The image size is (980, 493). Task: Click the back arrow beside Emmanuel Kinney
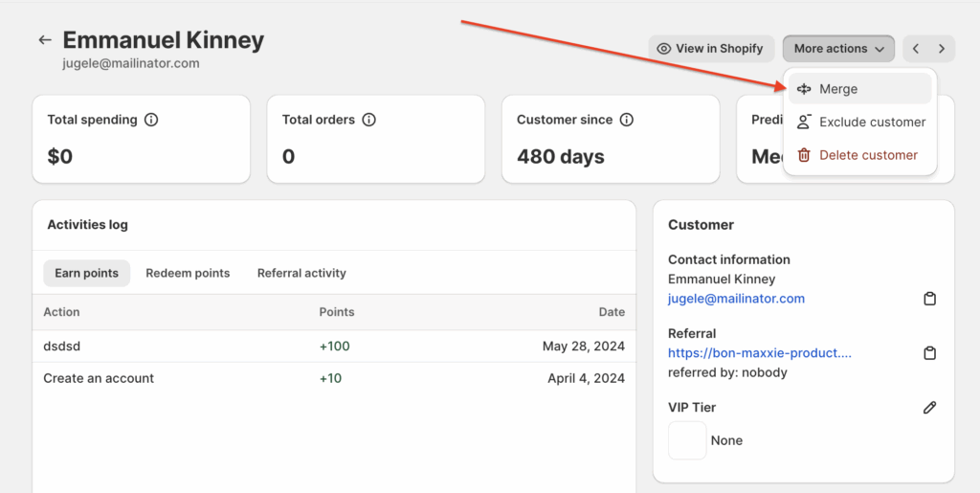click(44, 40)
